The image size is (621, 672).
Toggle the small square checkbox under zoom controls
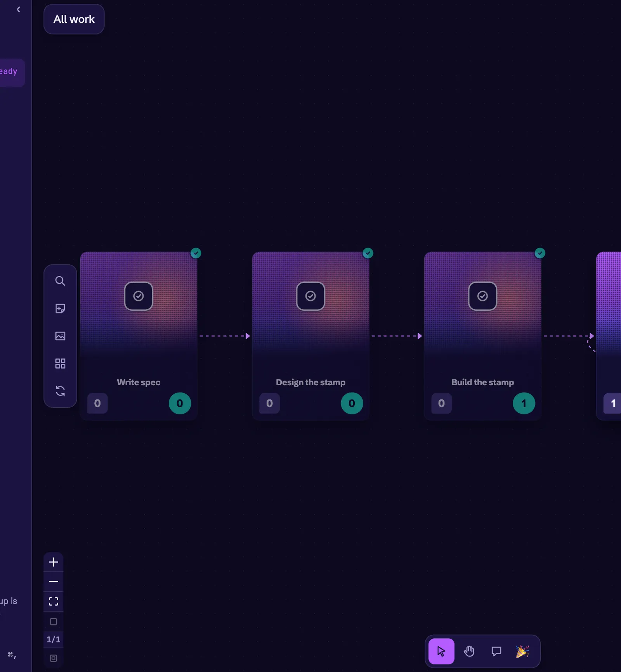pos(54,622)
